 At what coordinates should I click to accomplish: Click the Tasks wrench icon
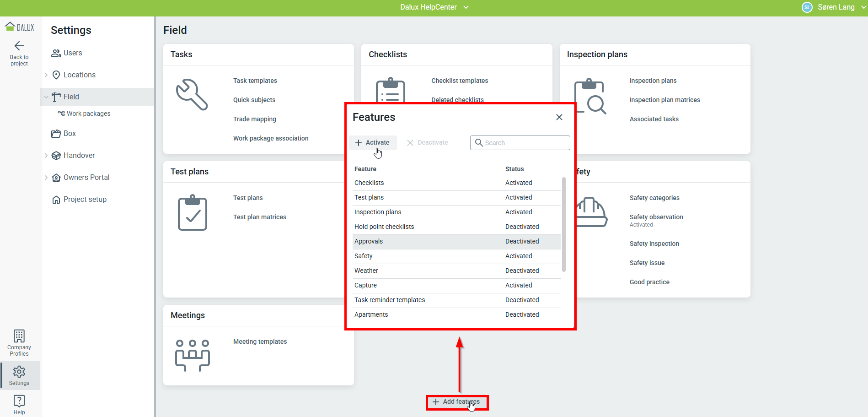pos(192,95)
